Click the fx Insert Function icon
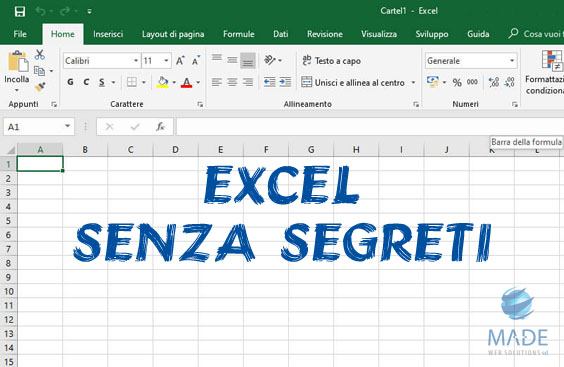Viewport: 564px width, 367px height. click(160, 127)
